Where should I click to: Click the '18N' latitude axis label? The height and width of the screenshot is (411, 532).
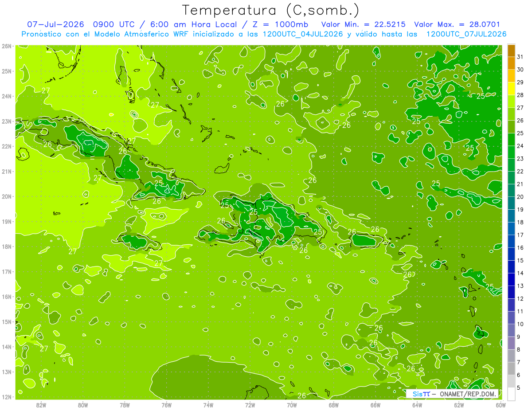[6, 246]
